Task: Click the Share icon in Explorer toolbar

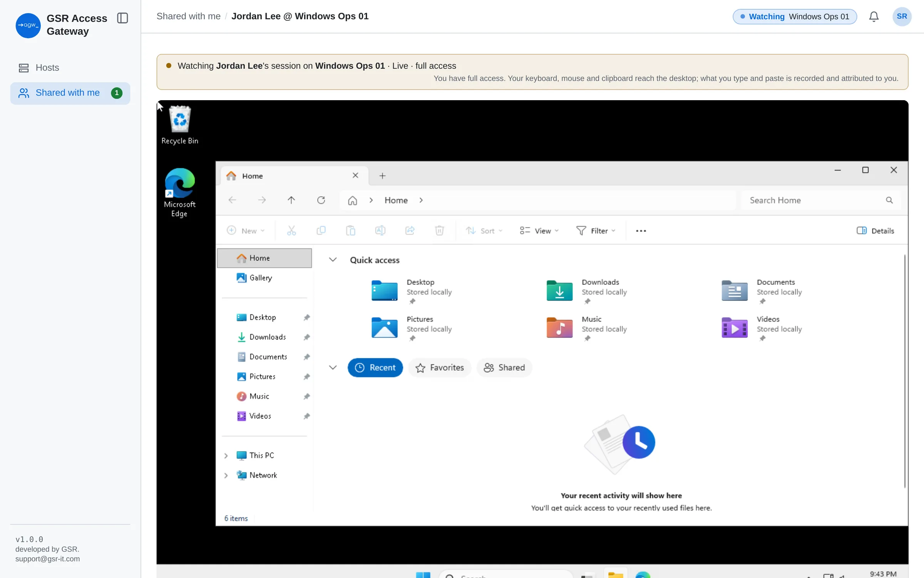Action: (x=410, y=230)
